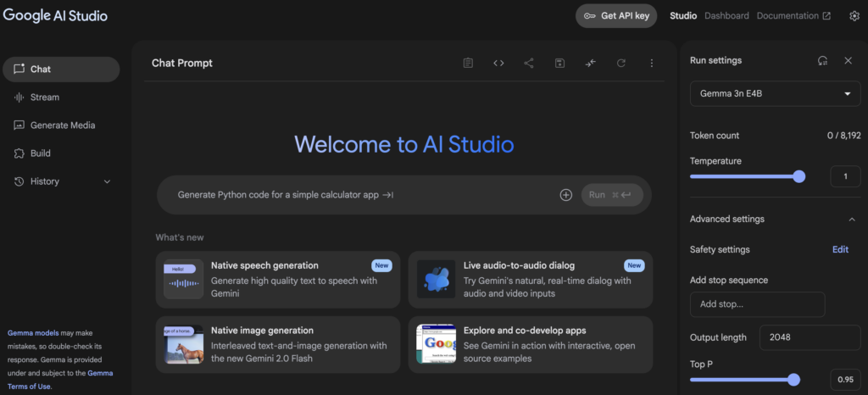Open the Explore and co-develop apps card

tap(531, 345)
